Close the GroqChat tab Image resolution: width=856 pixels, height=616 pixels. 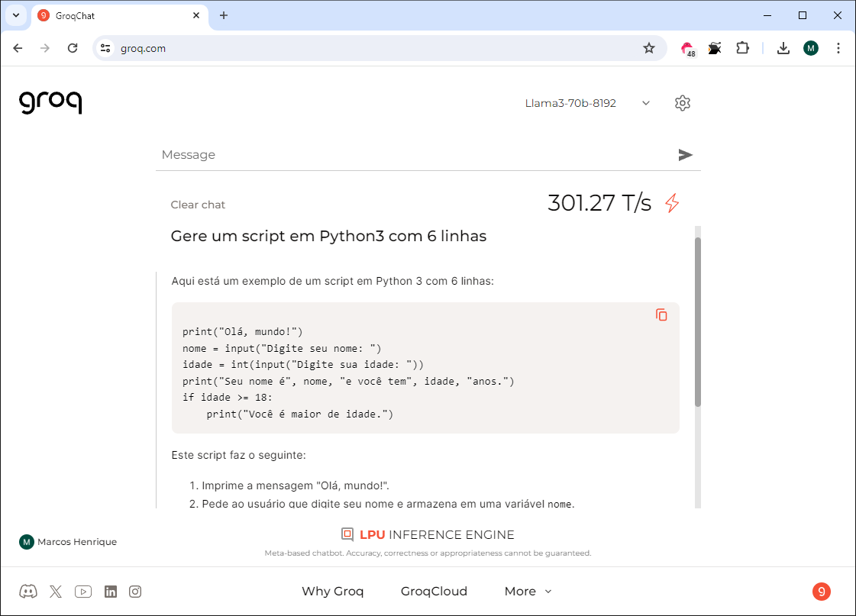tap(196, 15)
